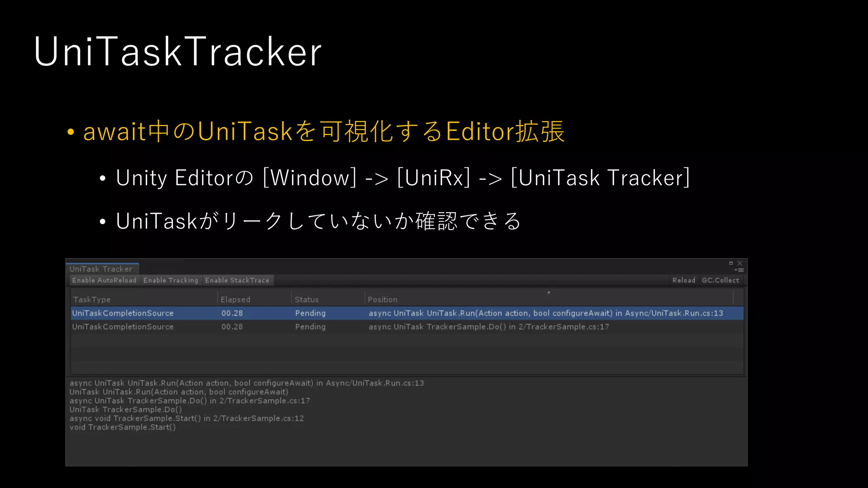Toggle Enable Tracking button
868x488 pixels.
(171, 280)
